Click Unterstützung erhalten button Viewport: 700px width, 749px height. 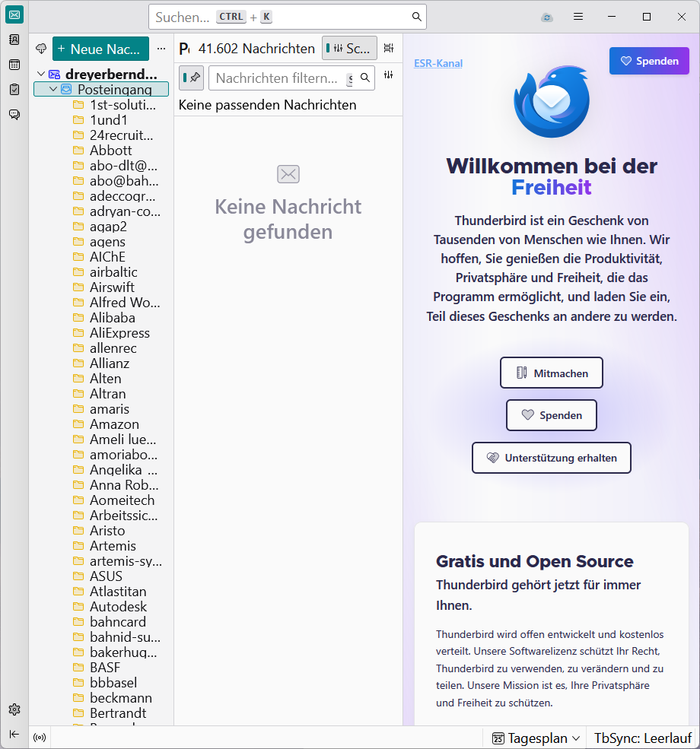pyautogui.click(x=552, y=458)
